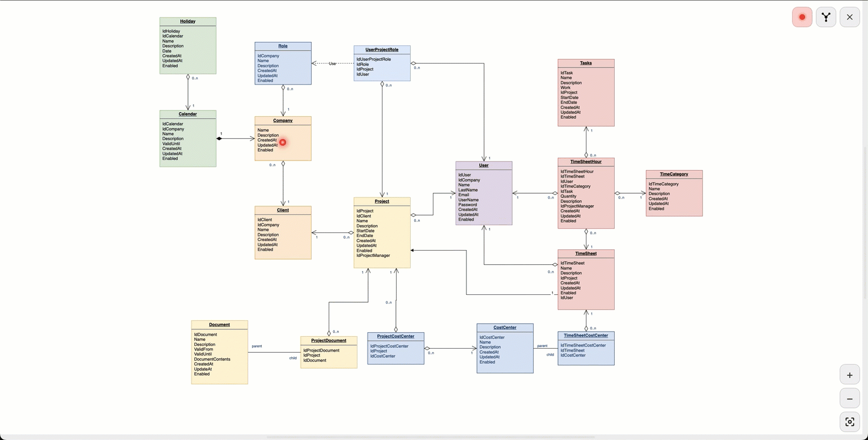Select the IdProjectDocument field
Screen dimensions: 868x440
tap(321, 350)
